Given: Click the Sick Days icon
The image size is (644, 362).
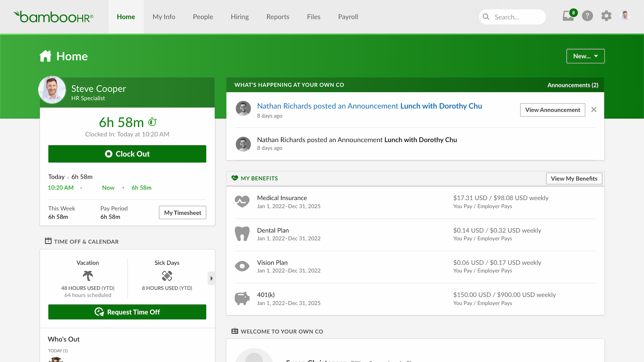Looking at the screenshot, I should (167, 276).
